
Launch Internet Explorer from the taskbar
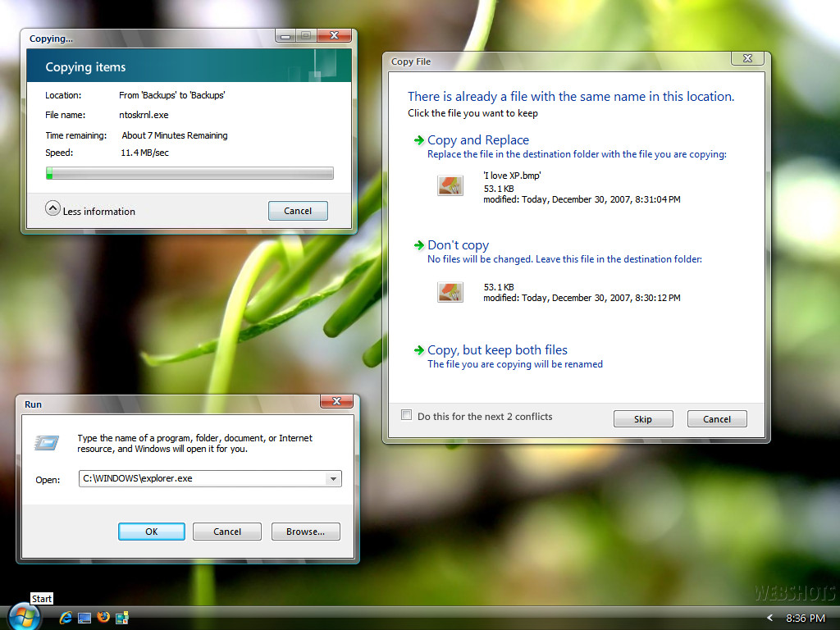coord(66,618)
